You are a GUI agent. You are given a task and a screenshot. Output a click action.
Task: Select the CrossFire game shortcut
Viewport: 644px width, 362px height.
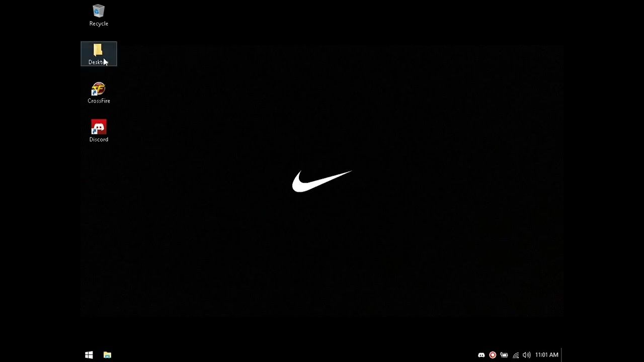coord(99,93)
